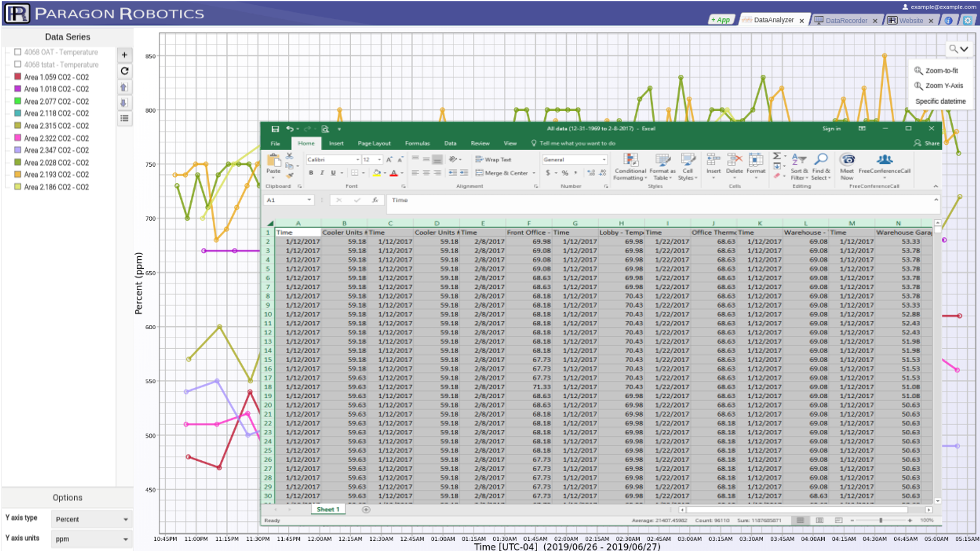
Task: Click the Align Left icon
Action: tap(415, 173)
